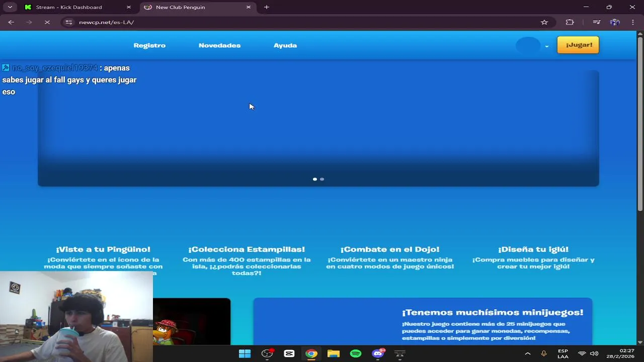Open the Windows Start menu
Image resolution: width=644 pixels, height=362 pixels.
pos(245,353)
